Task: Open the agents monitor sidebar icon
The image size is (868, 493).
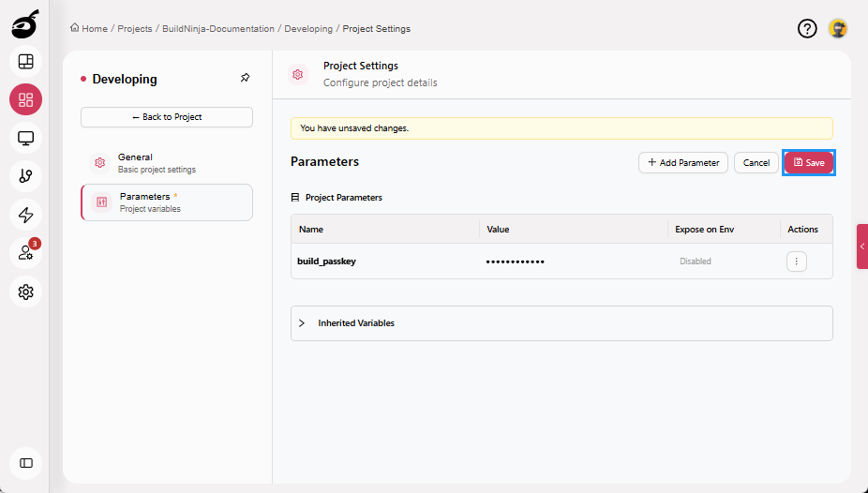Action: [x=25, y=138]
